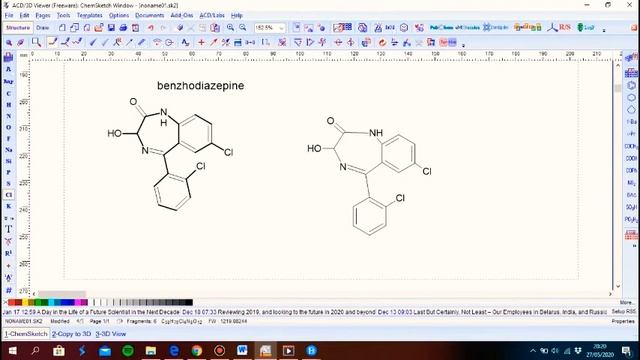Pick Carbon from the atom palette
This screenshot has width=640, height=360.
coord(9,93)
